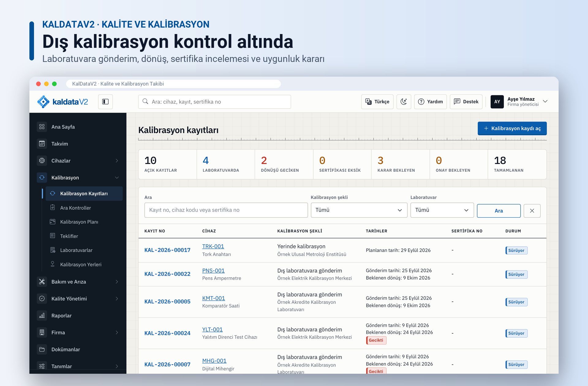588x386 pixels.
Task: Click the Türkçe language icon button
Action: pos(377,102)
